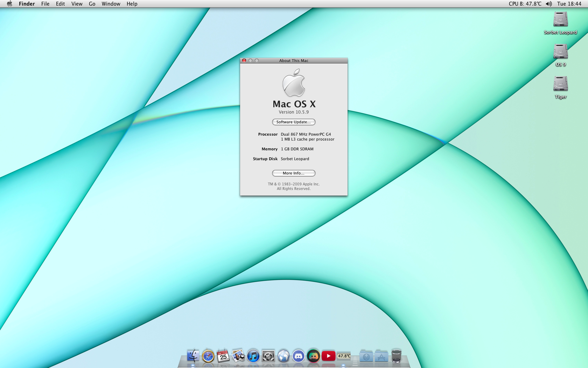Click the Sorbet Leopard startup disk value
588x368 pixels.
pos(295,159)
